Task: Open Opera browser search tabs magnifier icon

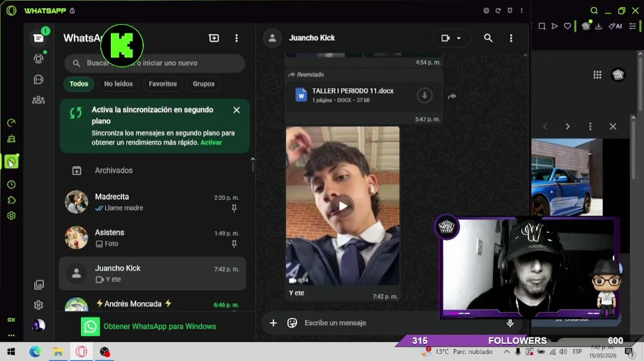Action: [x=594, y=11]
